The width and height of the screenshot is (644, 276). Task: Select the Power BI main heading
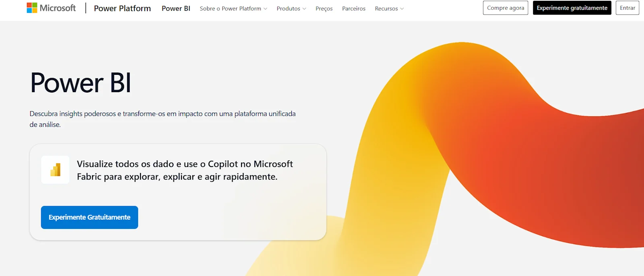tap(80, 83)
